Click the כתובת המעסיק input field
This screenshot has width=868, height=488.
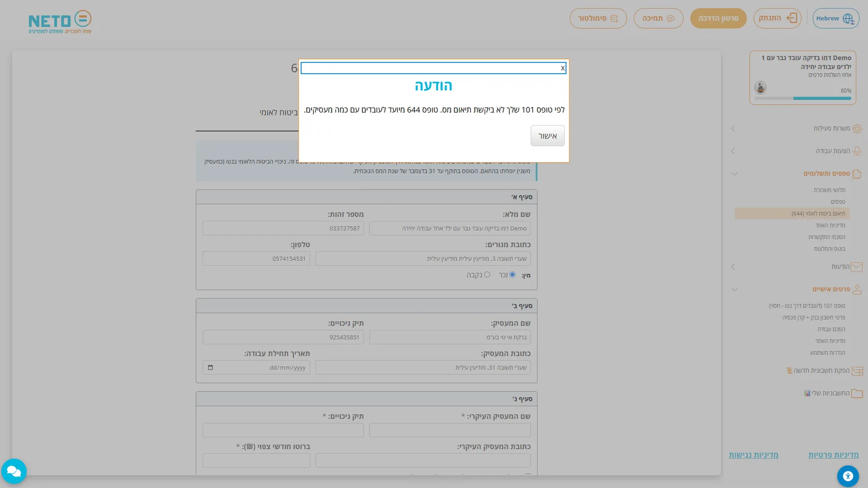click(x=423, y=368)
